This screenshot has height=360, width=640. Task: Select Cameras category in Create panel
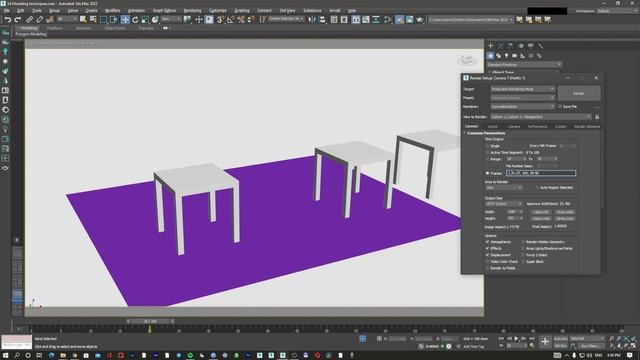[515, 56]
